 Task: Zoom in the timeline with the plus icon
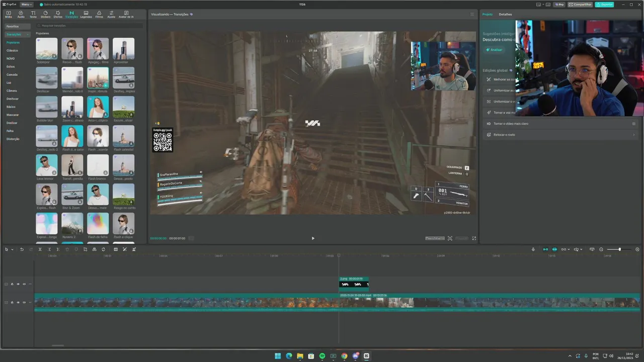coord(637,249)
